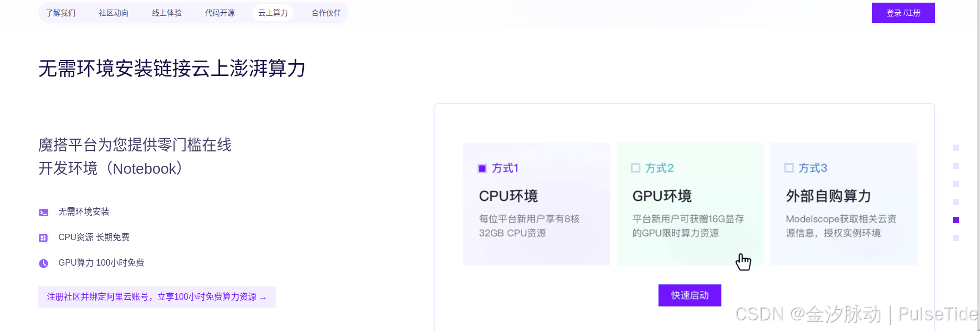
Task: Select the GPU环境 card title
Action: click(662, 196)
